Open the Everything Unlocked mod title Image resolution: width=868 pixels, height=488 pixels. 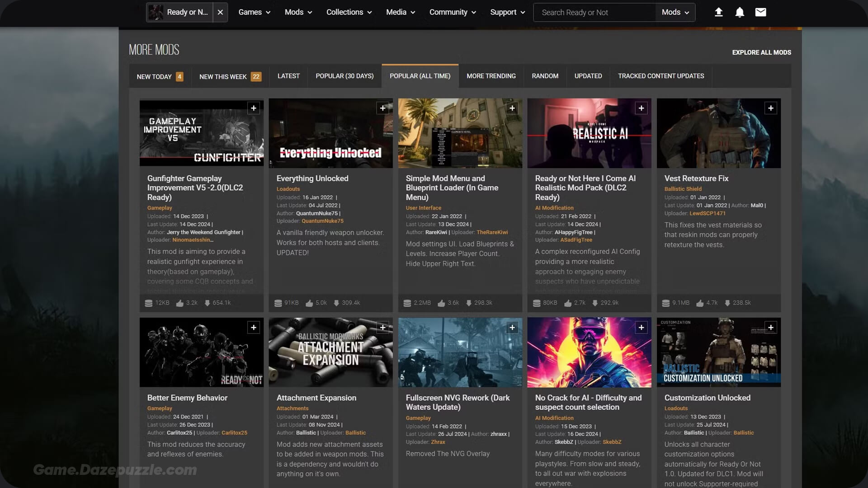312,178
